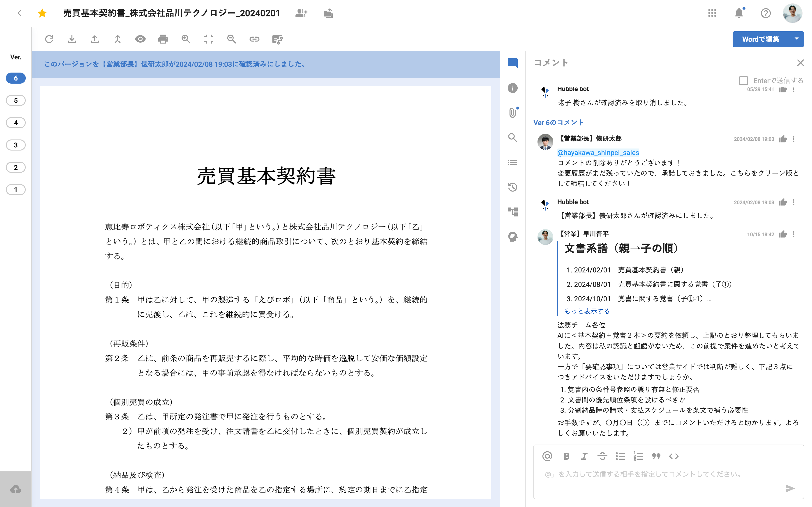Click the Wordで編集 button

(x=760, y=39)
